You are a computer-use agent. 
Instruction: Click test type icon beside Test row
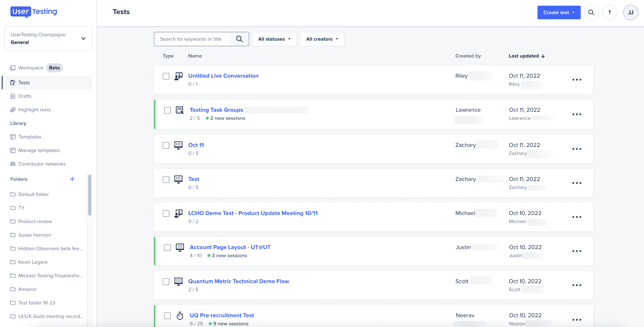pyautogui.click(x=178, y=179)
